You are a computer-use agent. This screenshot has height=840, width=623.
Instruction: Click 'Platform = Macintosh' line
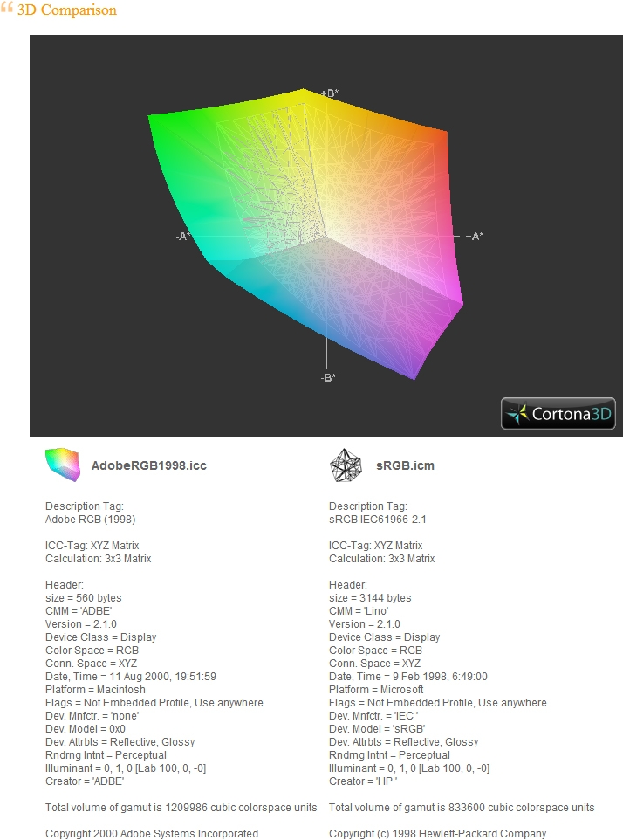[95, 690]
